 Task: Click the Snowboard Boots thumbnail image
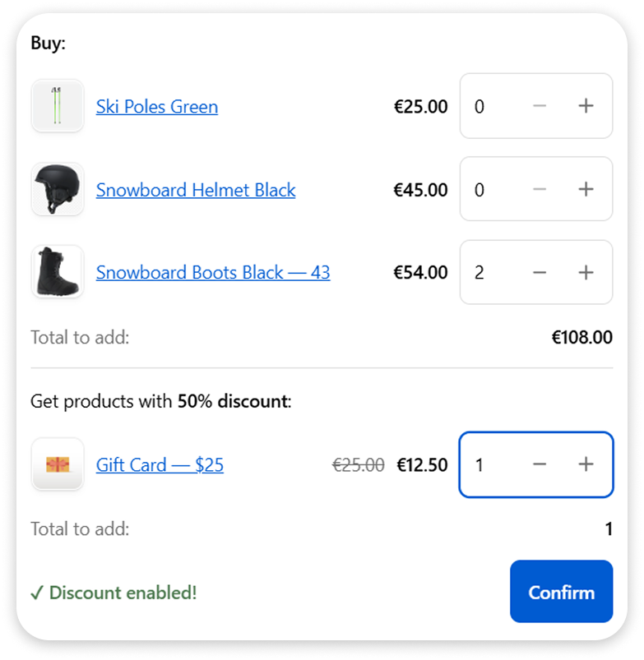[58, 272]
